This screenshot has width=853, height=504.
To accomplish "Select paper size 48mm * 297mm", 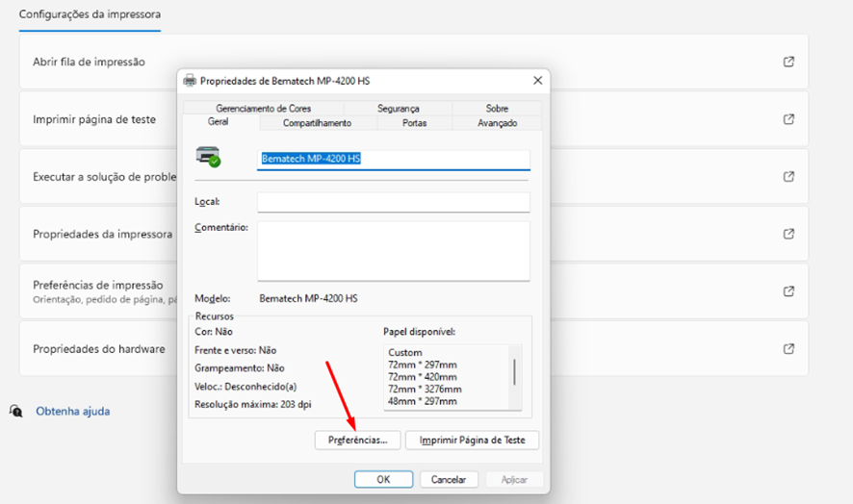I will tap(422, 401).
